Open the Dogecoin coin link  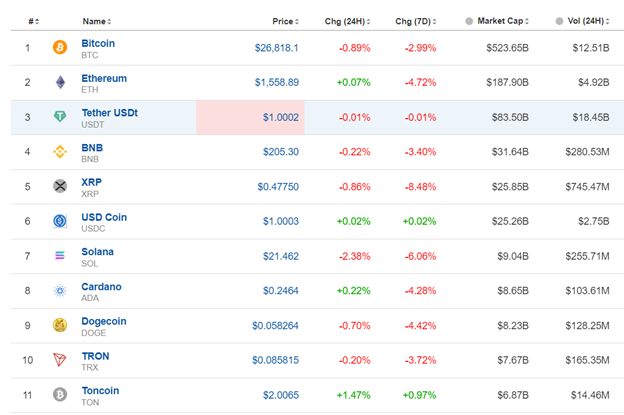(x=104, y=321)
